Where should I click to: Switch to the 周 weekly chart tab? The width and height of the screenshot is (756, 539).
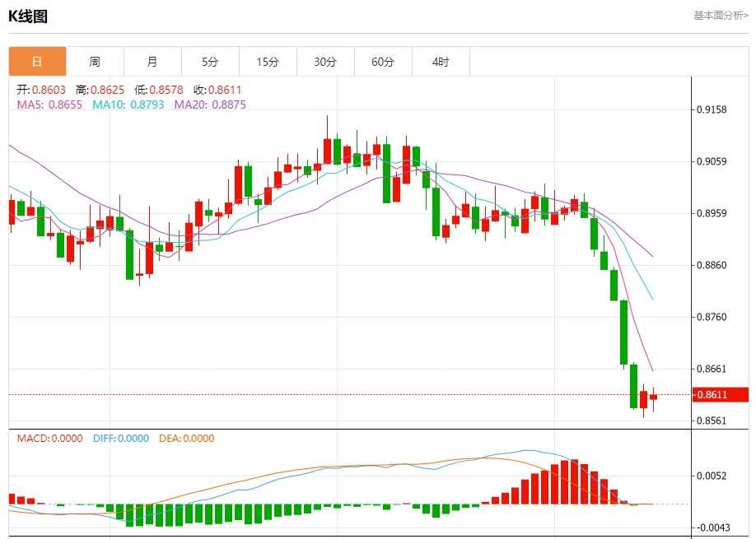coord(95,62)
